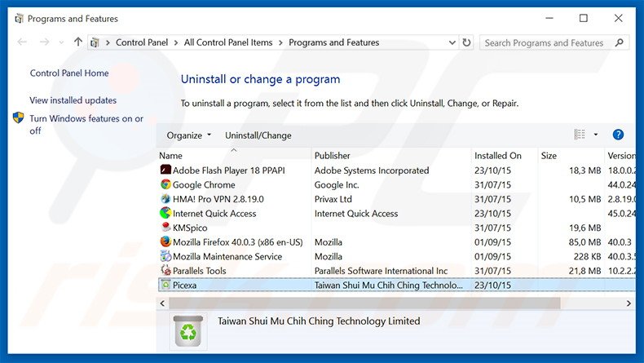
Task: Open the Organize menu
Action: pyautogui.click(x=188, y=135)
